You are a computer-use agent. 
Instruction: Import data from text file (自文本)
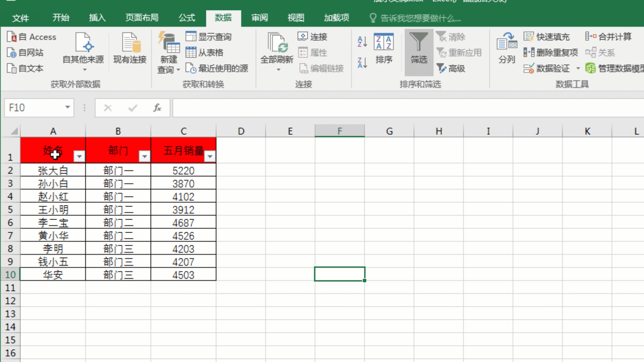(x=25, y=68)
